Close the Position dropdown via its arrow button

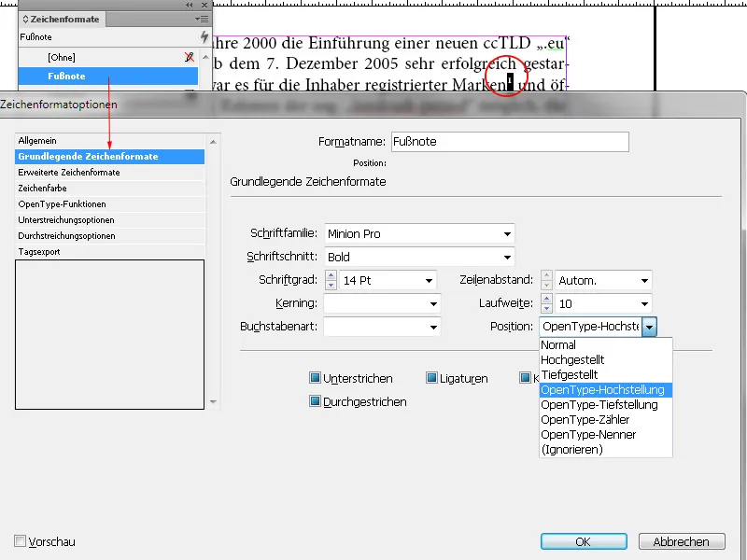click(x=649, y=328)
